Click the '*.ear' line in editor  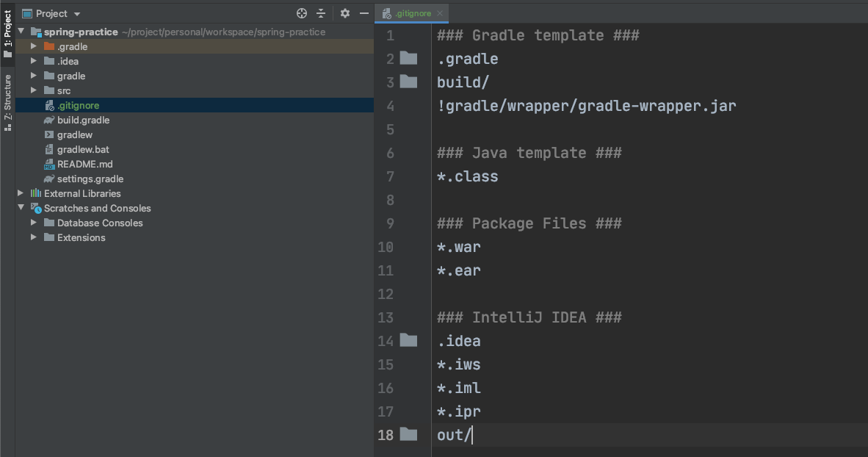click(459, 271)
